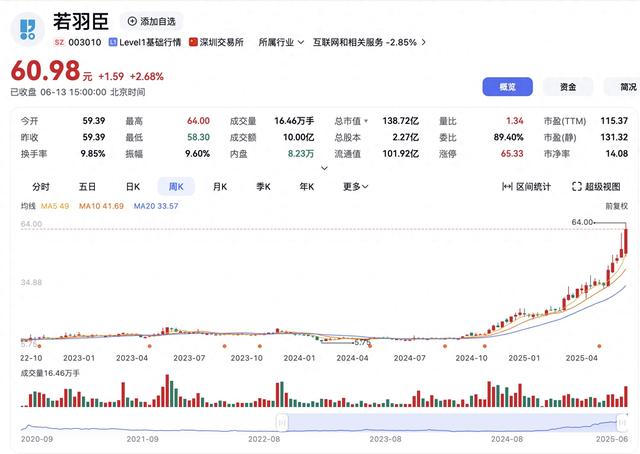
Task: Click the 若羽臣 company logo icon
Action: (27, 29)
